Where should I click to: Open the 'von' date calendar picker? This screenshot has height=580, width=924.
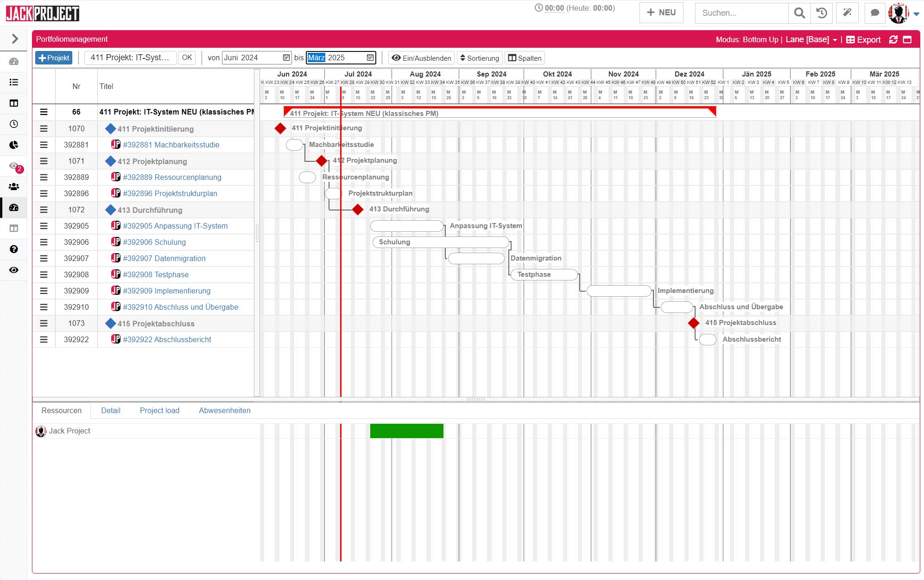pos(286,57)
